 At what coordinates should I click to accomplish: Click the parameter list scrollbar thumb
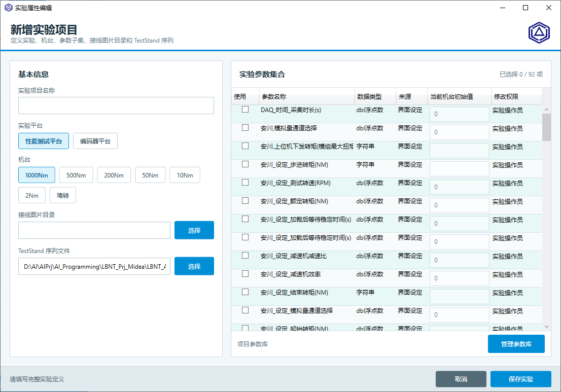pos(546,127)
